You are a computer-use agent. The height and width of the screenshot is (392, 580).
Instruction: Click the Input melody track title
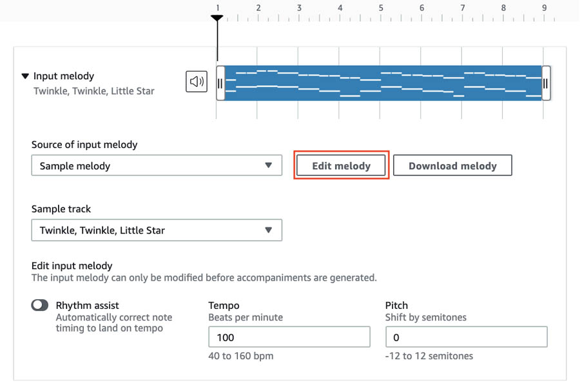point(64,76)
